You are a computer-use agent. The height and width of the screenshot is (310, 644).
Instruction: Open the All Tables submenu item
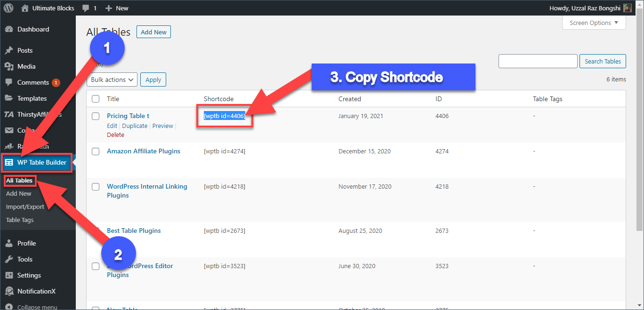click(x=19, y=180)
